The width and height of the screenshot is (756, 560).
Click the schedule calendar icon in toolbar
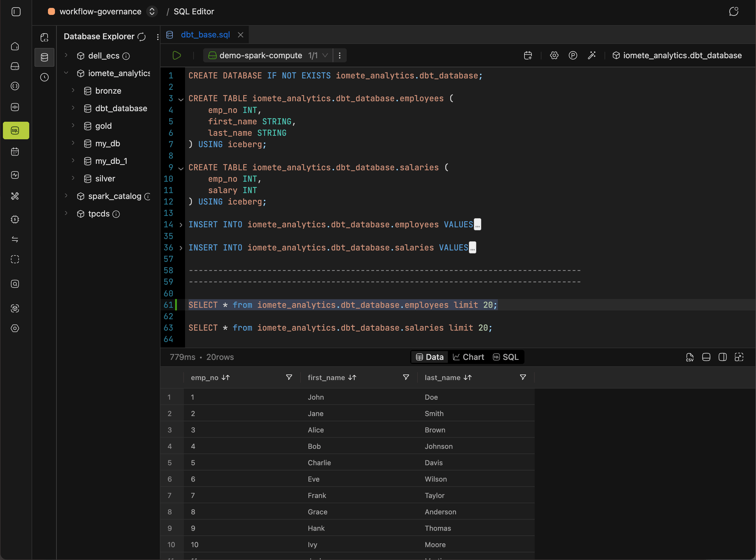tap(528, 55)
